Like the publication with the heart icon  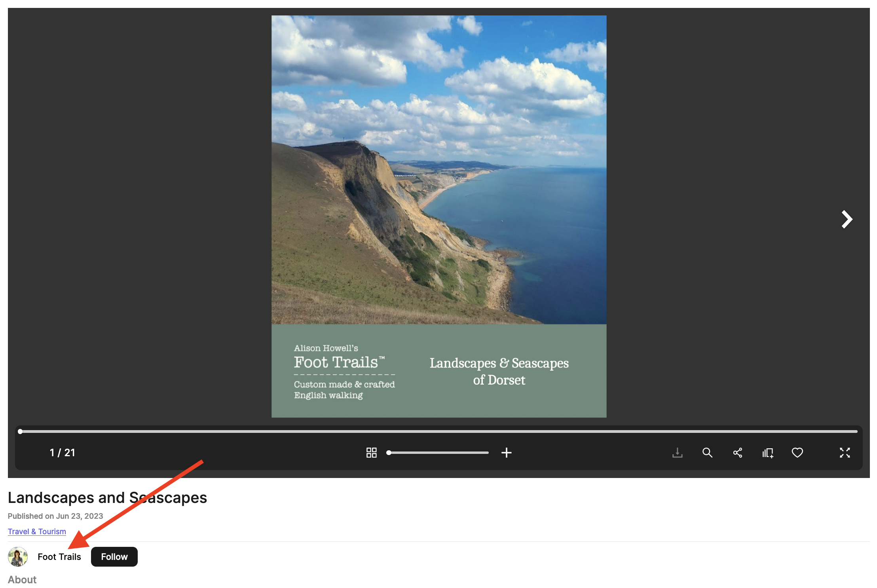[797, 453]
